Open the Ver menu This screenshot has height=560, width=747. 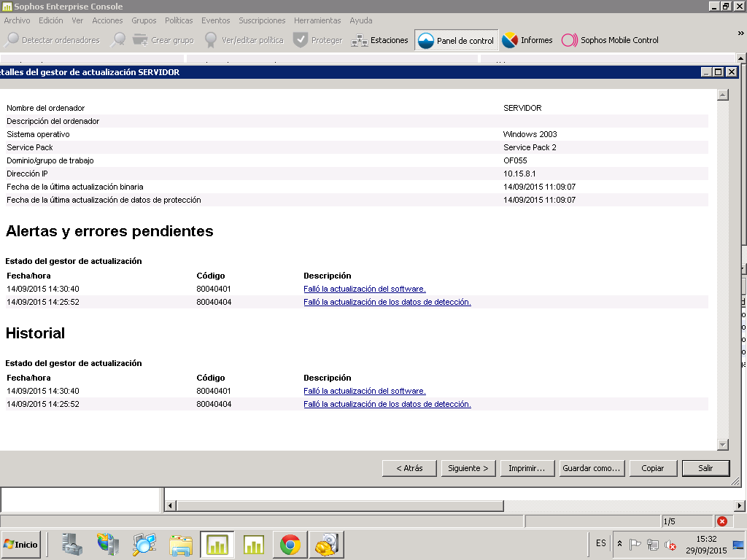coord(77,20)
